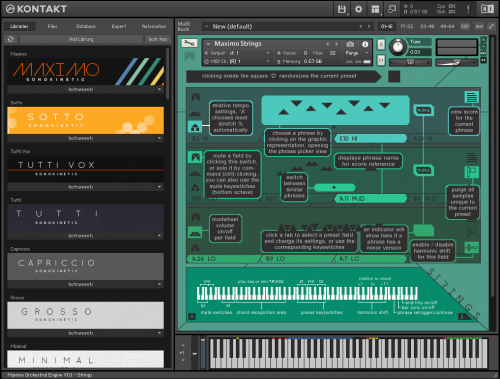Screen dimensions: 500x379
Task: Click the NI logo button at top right
Action: [487, 9]
